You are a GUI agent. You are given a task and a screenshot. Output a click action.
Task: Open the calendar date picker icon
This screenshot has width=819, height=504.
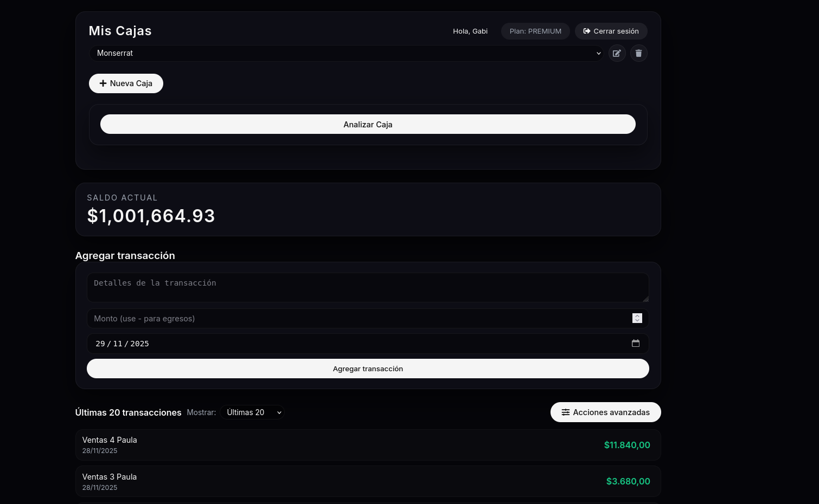(636, 343)
